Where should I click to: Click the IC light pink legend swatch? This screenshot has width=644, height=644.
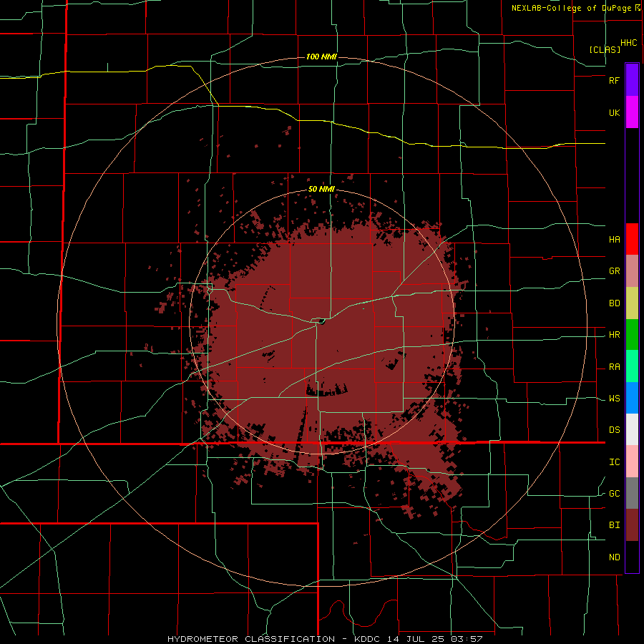632,462
